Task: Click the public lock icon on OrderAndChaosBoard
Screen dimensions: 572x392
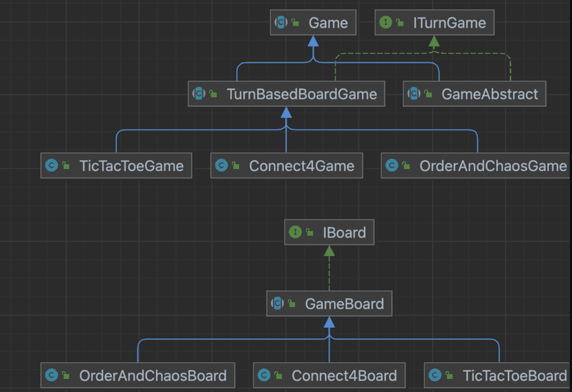Action: [66, 375]
